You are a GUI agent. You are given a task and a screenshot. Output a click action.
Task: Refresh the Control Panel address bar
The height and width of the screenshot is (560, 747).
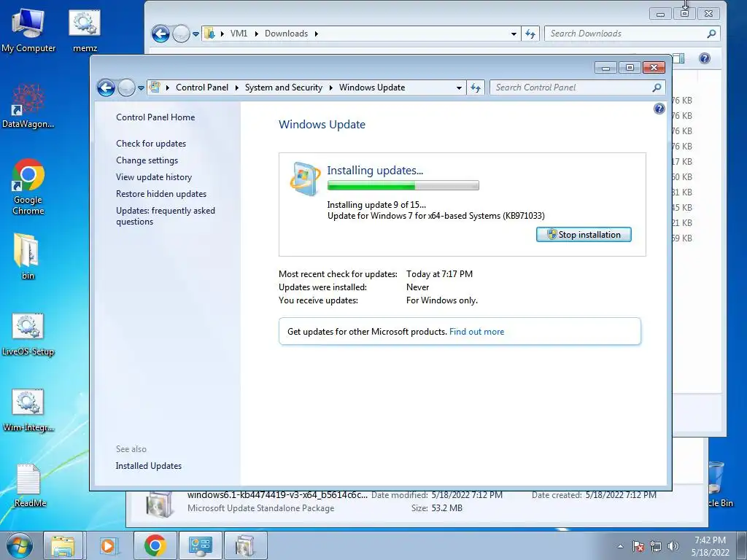(476, 87)
